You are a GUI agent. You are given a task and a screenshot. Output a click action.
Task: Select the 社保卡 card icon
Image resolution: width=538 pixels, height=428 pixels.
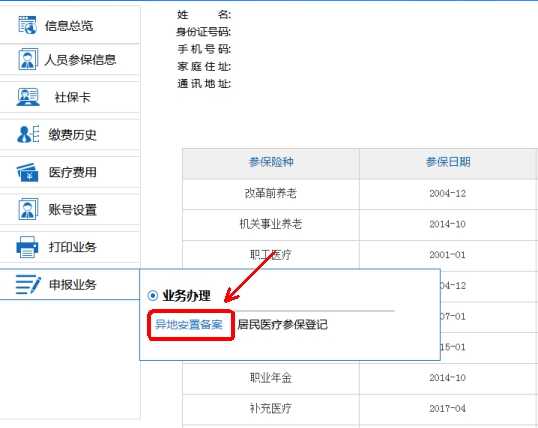tap(28, 97)
